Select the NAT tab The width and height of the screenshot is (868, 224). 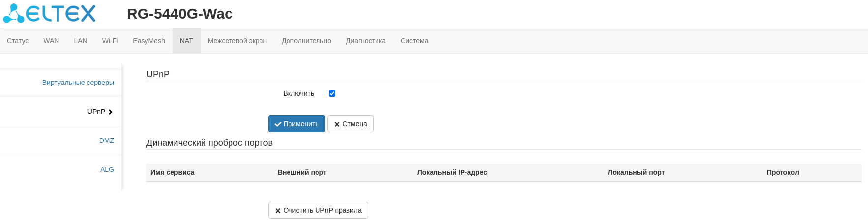(x=186, y=41)
